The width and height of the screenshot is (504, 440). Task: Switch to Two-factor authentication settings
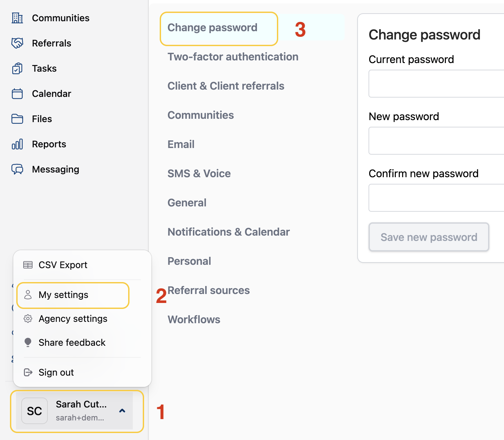point(233,57)
